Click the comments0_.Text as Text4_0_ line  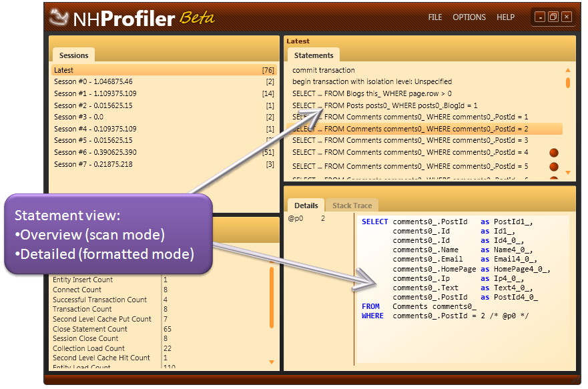tap(463, 288)
